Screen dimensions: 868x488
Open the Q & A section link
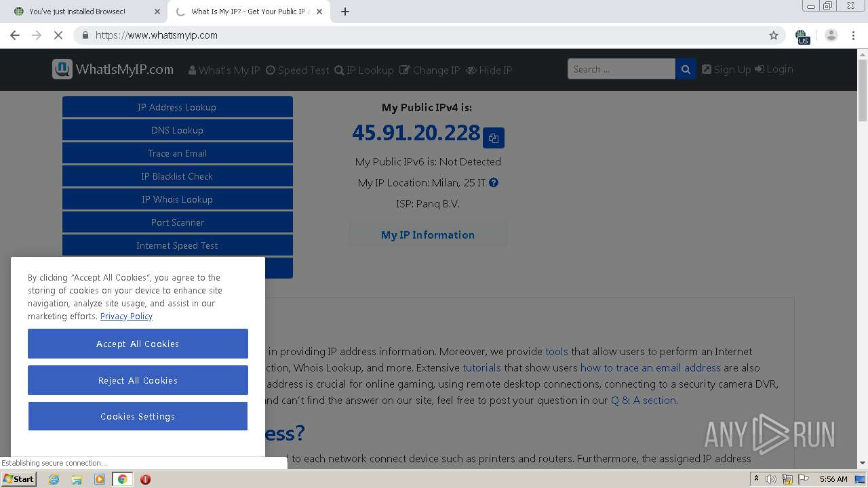[644, 400]
